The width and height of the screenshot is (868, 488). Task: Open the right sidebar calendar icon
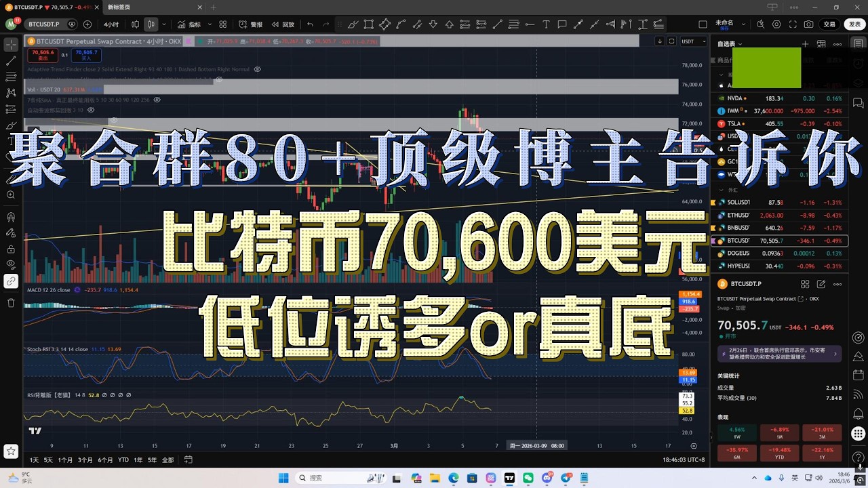858,375
